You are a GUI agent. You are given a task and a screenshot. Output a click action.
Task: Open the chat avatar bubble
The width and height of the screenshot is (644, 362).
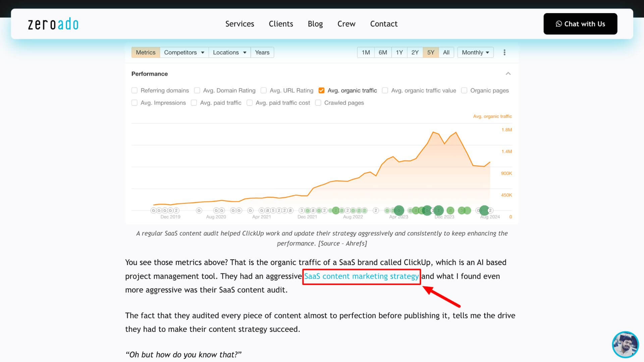coord(625,345)
